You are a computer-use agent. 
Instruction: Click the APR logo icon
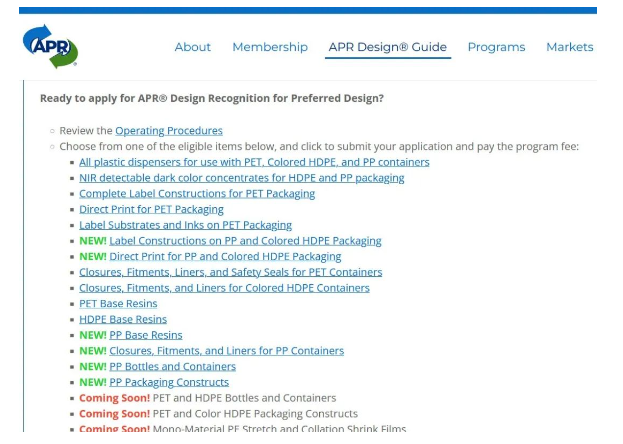pyautogui.click(x=50, y=46)
